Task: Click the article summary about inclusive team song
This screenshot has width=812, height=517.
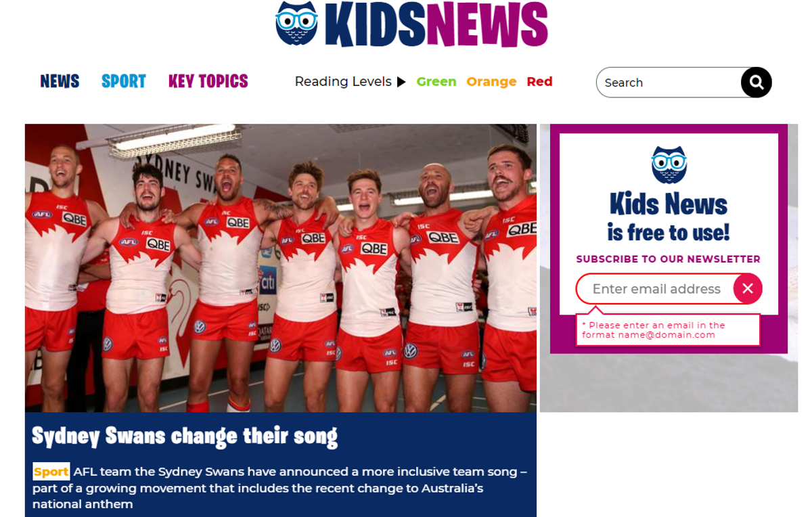Action: [x=280, y=488]
